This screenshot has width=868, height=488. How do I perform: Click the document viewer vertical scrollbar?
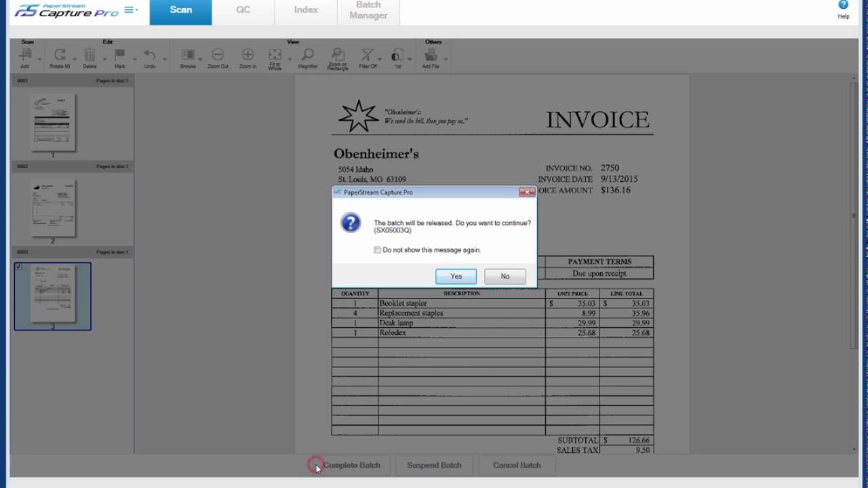point(854,216)
